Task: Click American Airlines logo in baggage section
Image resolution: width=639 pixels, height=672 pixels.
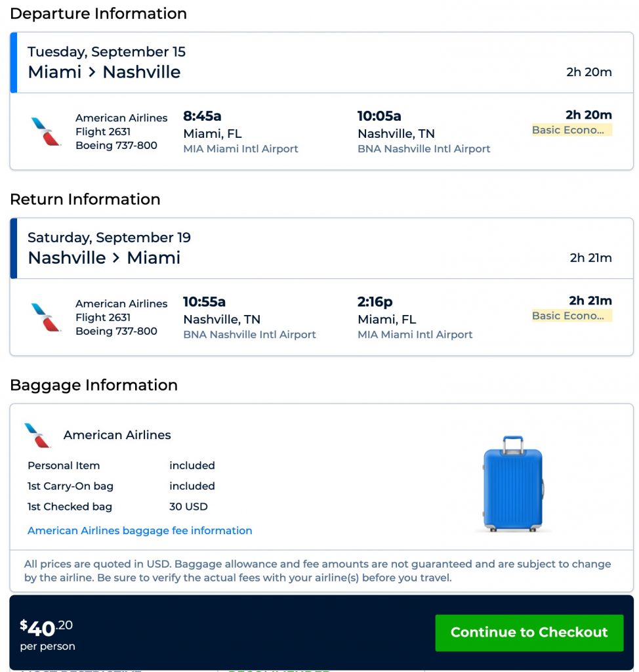Action: click(37, 435)
